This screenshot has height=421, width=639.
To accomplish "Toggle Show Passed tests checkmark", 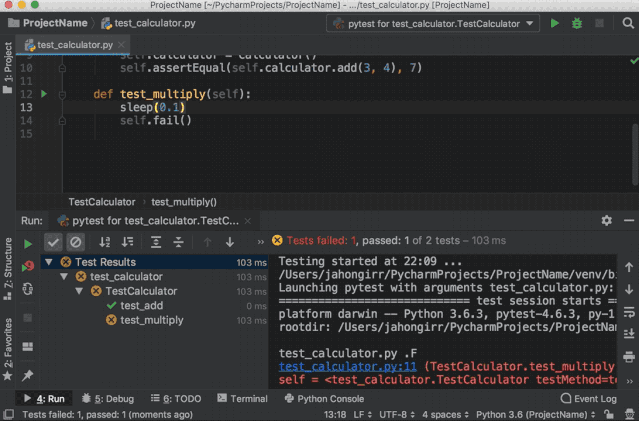I will tap(53, 242).
